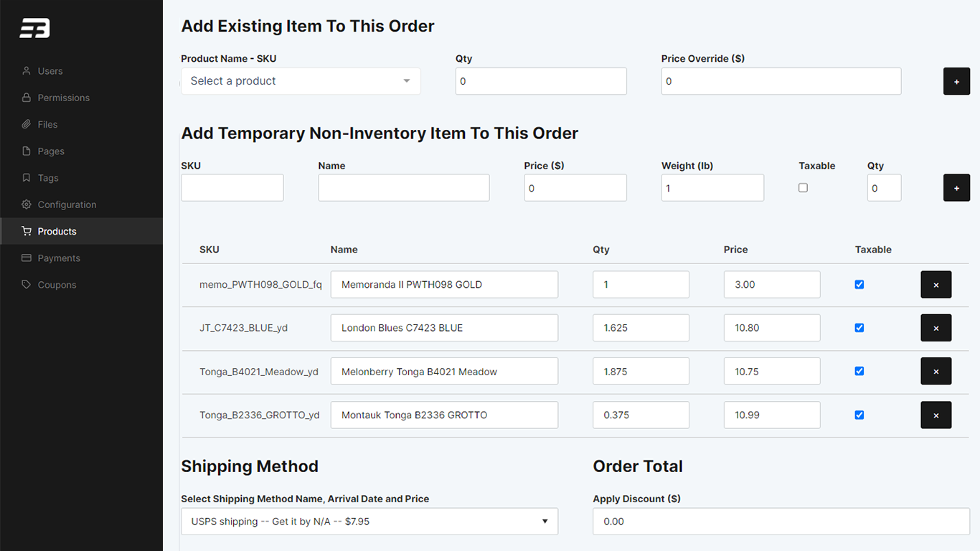
Task: Click the Payments card icon
Action: coord(27,258)
